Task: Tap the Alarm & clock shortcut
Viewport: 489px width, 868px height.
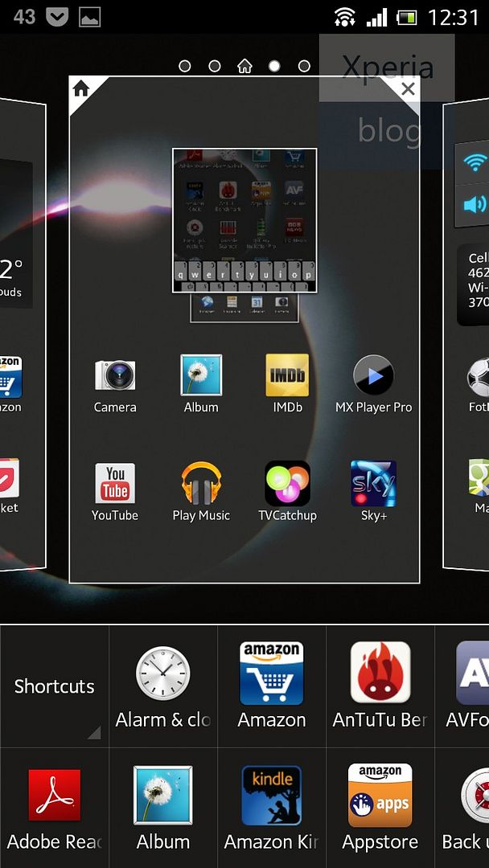Action: [162, 687]
